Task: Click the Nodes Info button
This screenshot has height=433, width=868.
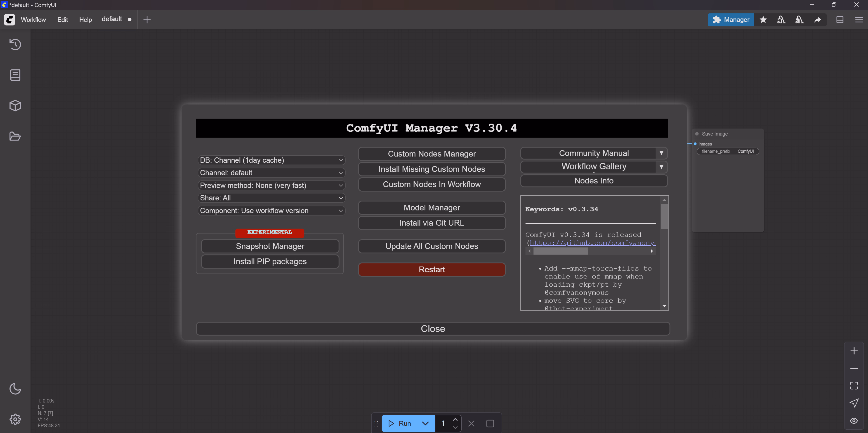Action: [594, 180]
